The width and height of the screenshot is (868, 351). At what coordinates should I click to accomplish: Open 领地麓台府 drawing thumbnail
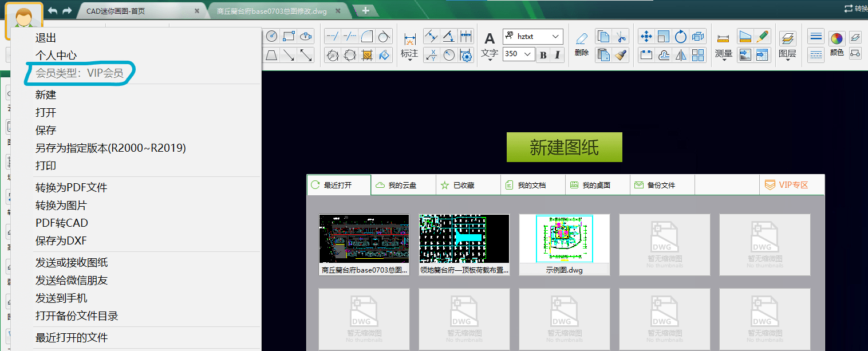[x=464, y=245]
